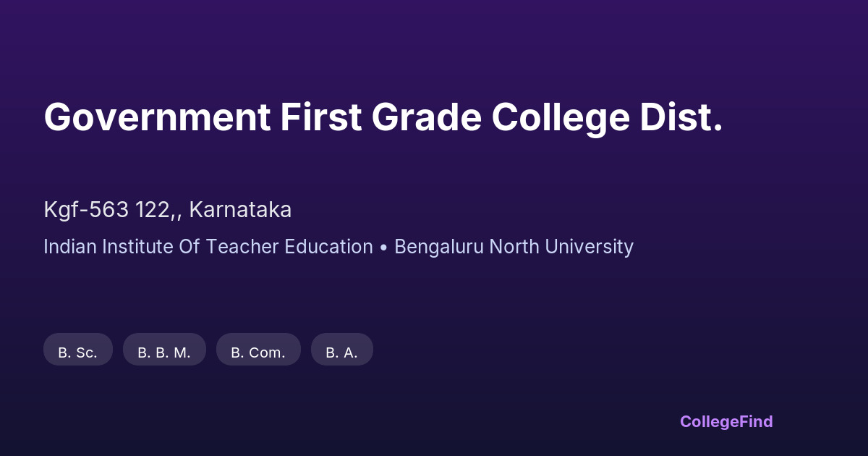
Task: Click the bullet separator before Bengaluru
Action: pos(383,247)
